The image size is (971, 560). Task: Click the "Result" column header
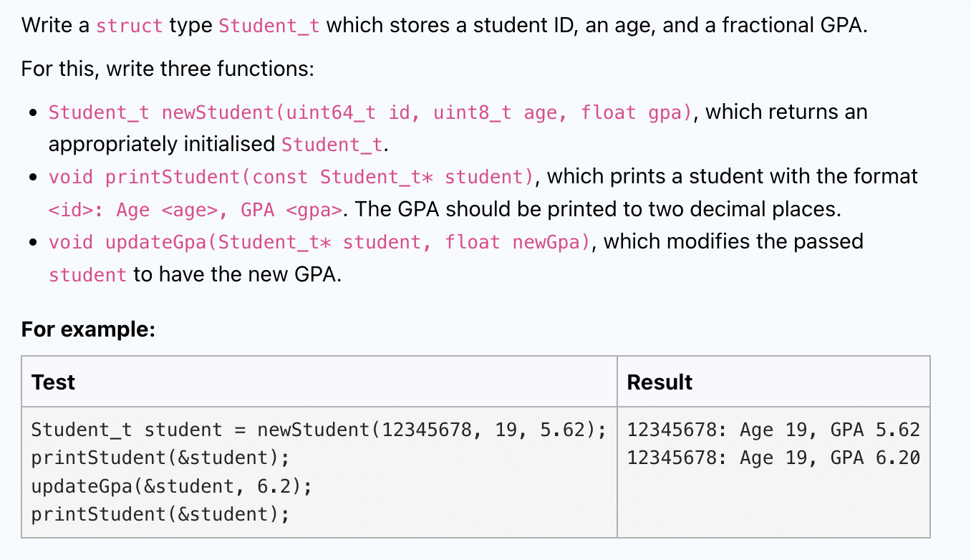click(660, 382)
